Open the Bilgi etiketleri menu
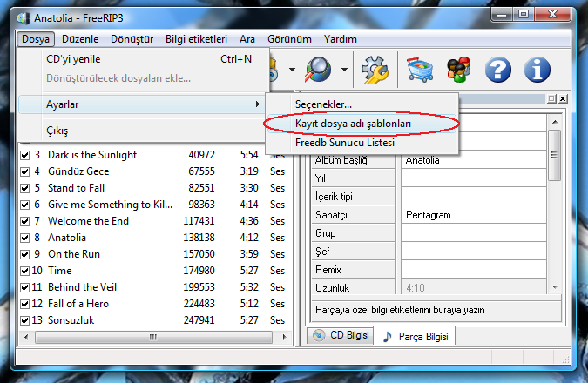This screenshot has width=588, height=383. (x=196, y=39)
